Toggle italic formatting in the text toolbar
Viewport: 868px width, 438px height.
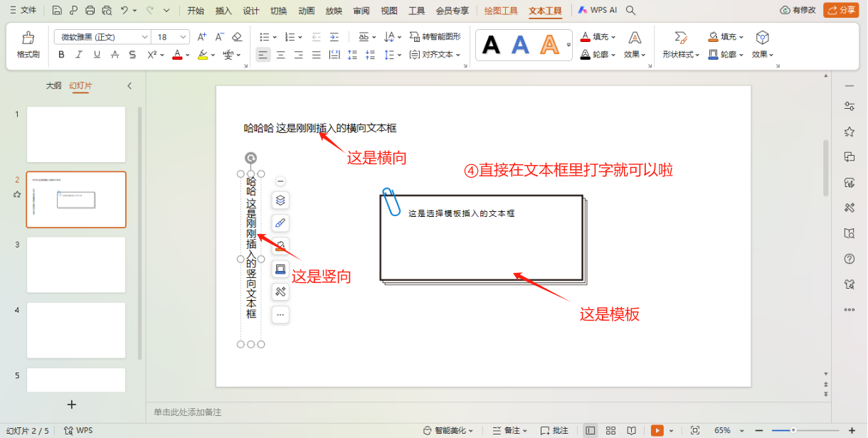click(78, 54)
